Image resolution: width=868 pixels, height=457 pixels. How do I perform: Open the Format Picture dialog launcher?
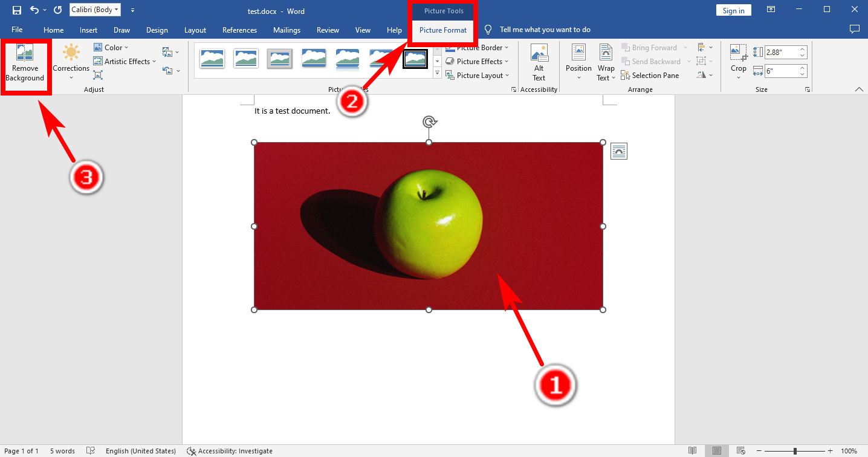(x=514, y=89)
